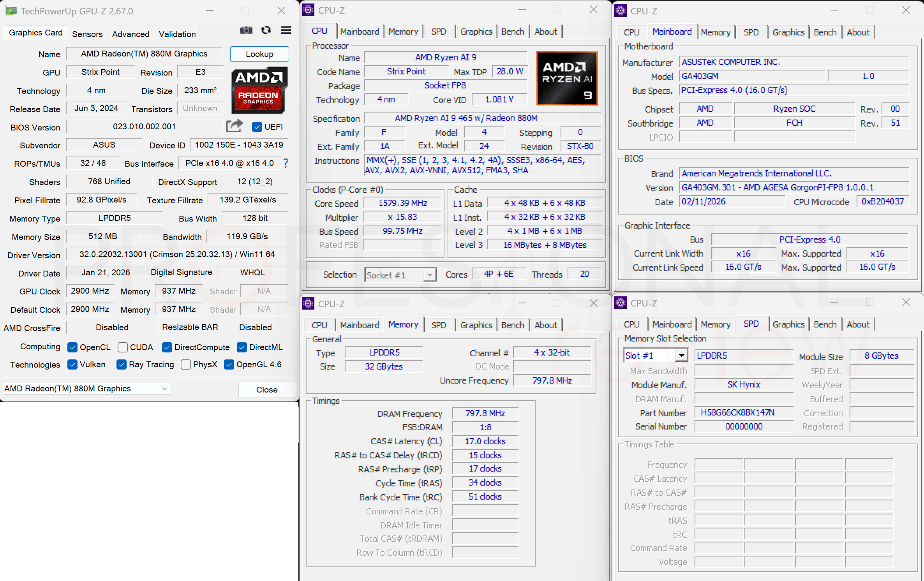Click the Close button in GPU-Z
924x581 pixels.
tap(267, 390)
